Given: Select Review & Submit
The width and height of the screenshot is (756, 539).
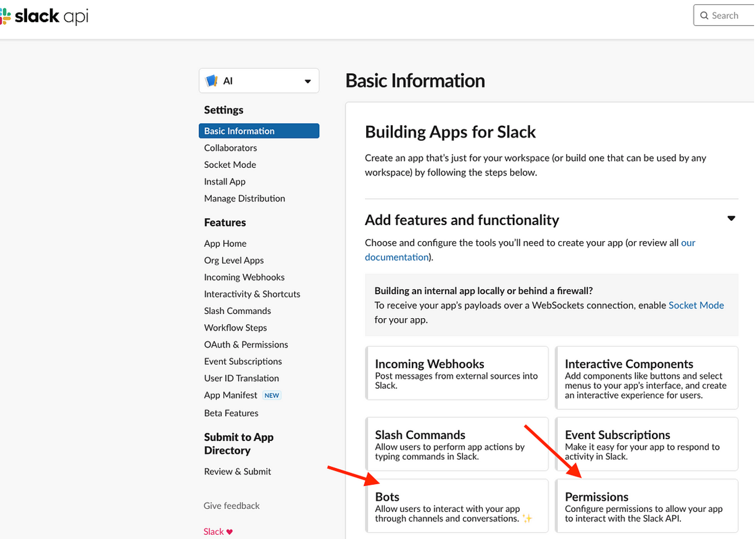Looking at the screenshot, I should pos(237,471).
